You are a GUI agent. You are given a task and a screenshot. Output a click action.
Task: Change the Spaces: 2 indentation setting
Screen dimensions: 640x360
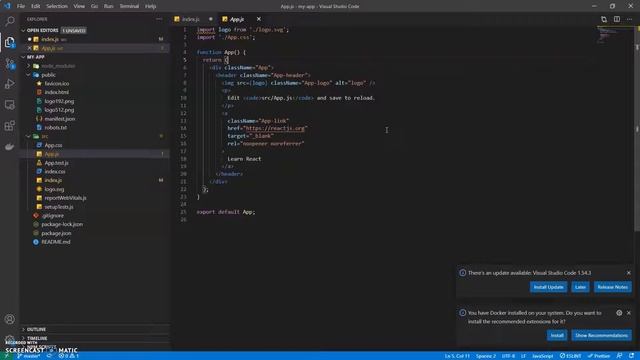click(486, 356)
